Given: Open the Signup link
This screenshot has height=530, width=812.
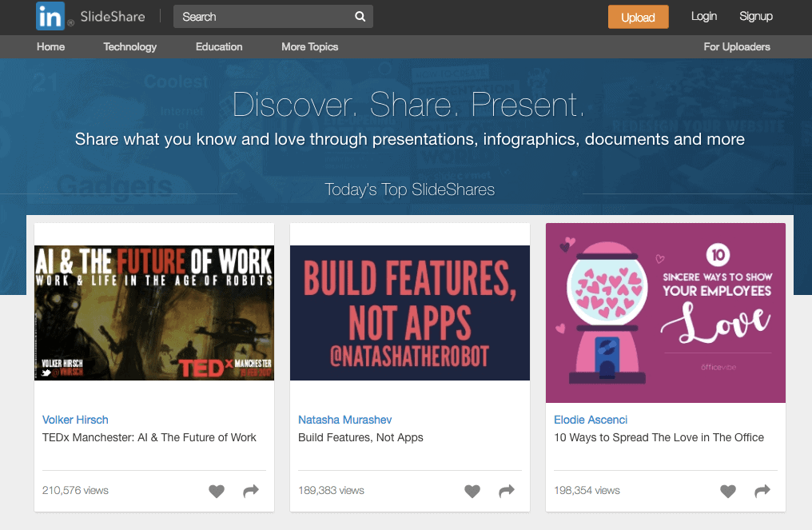Looking at the screenshot, I should coord(756,17).
